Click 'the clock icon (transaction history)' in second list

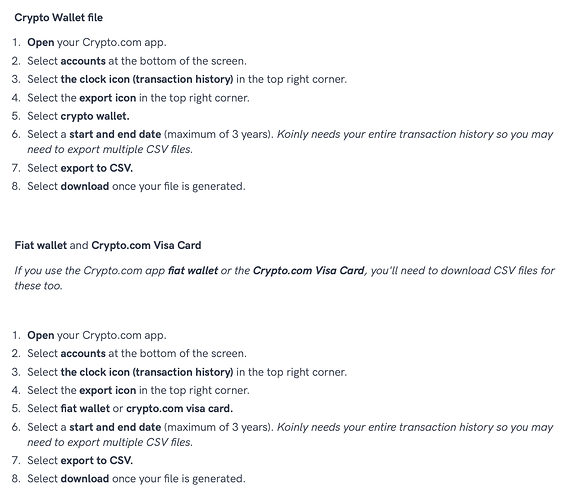[147, 372]
